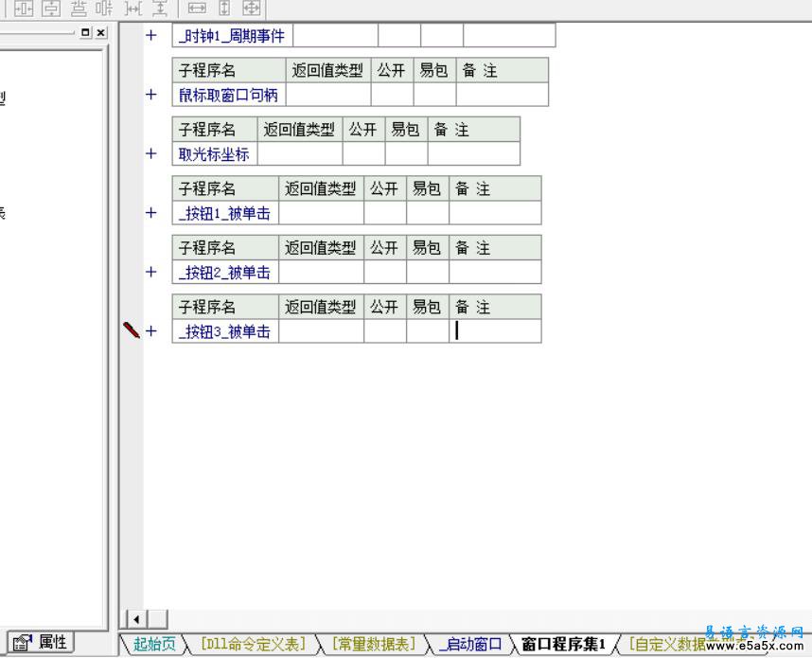Select the 取光标坐标 name cell
The width and height of the screenshot is (812, 658).
[x=215, y=154]
